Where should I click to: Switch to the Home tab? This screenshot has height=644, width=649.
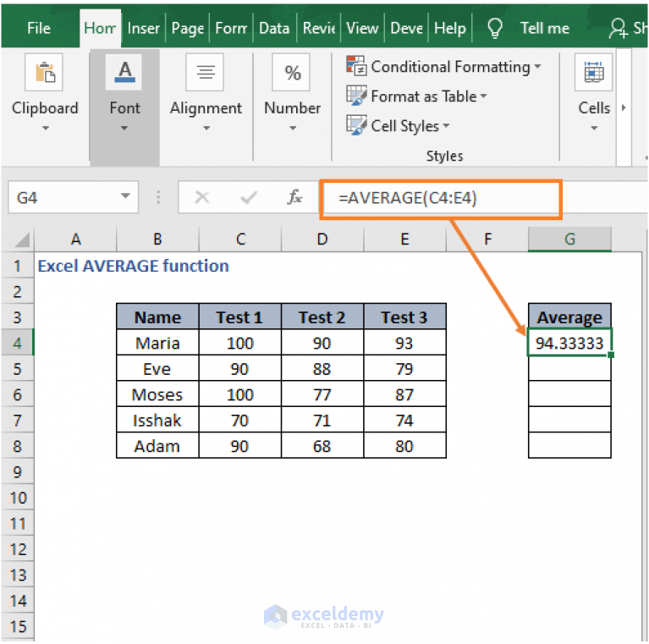(x=100, y=28)
